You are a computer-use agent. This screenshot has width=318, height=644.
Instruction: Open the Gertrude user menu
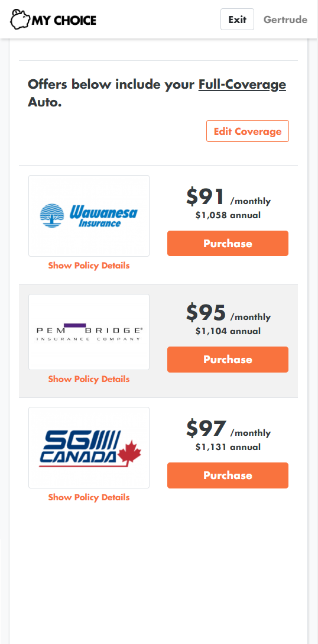point(285,20)
